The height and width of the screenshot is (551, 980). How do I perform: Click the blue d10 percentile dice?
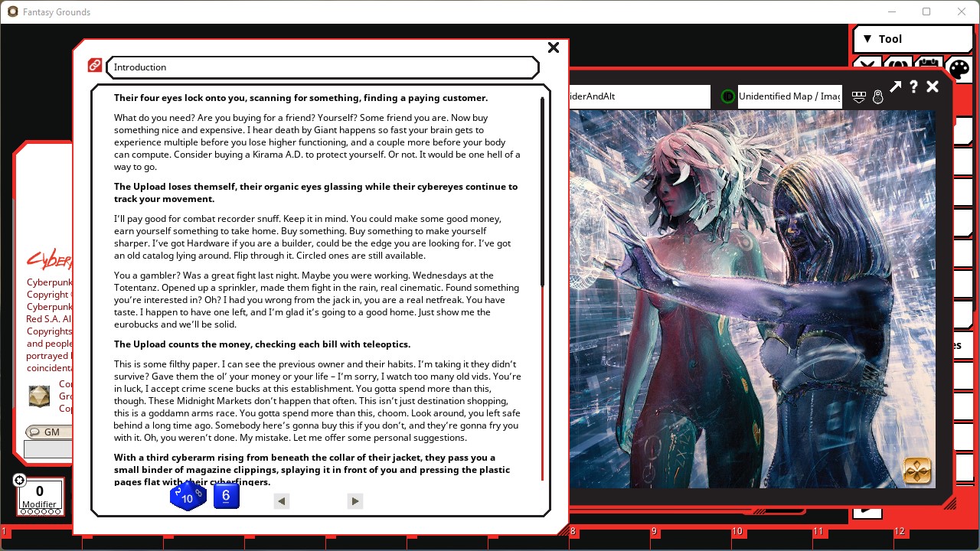coord(188,497)
